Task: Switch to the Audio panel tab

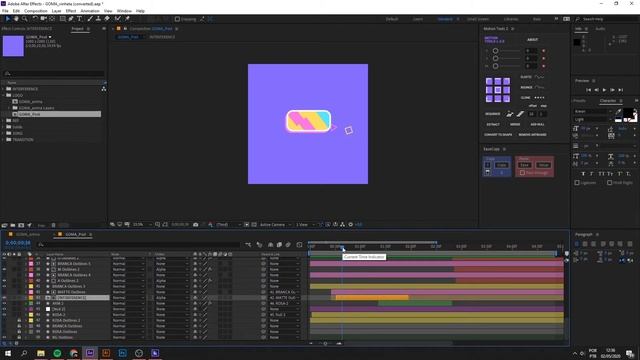Action: [x=600, y=29]
